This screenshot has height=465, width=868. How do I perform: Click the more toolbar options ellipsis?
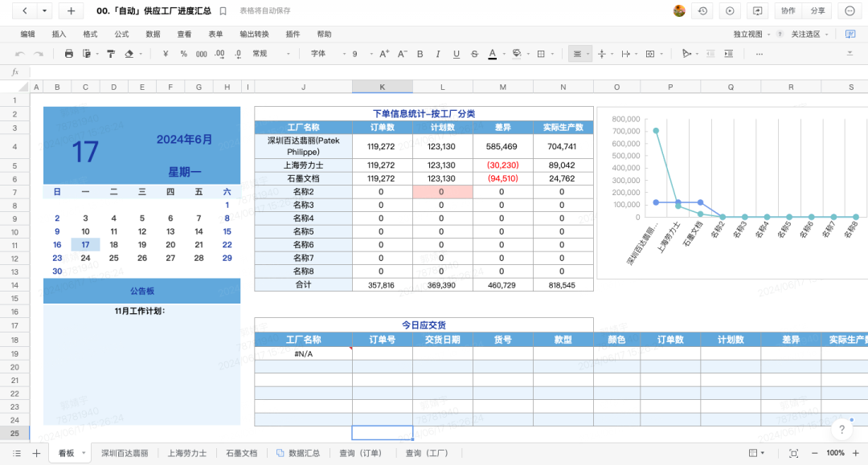[759, 54]
